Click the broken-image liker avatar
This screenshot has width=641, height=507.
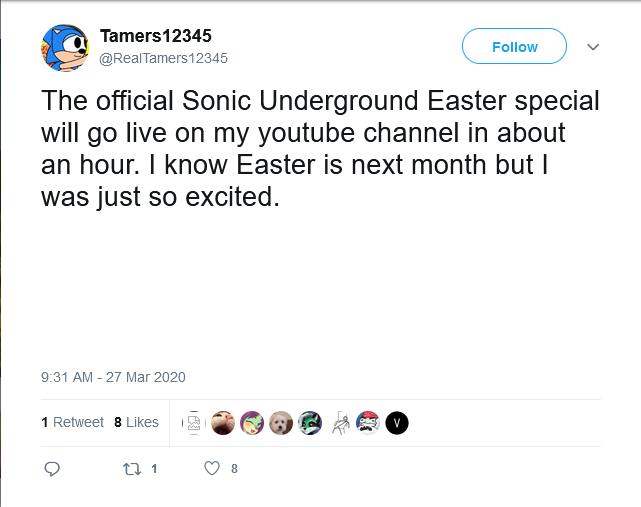click(193, 423)
